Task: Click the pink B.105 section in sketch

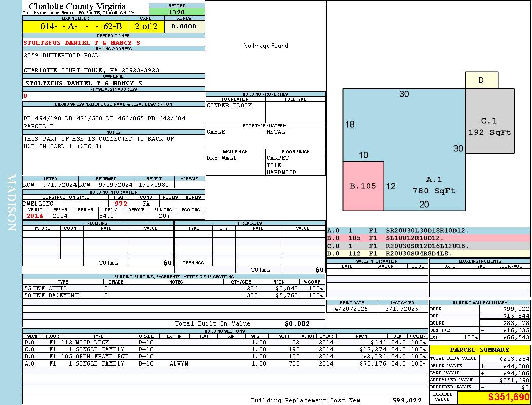Action: [x=363, y=186]
